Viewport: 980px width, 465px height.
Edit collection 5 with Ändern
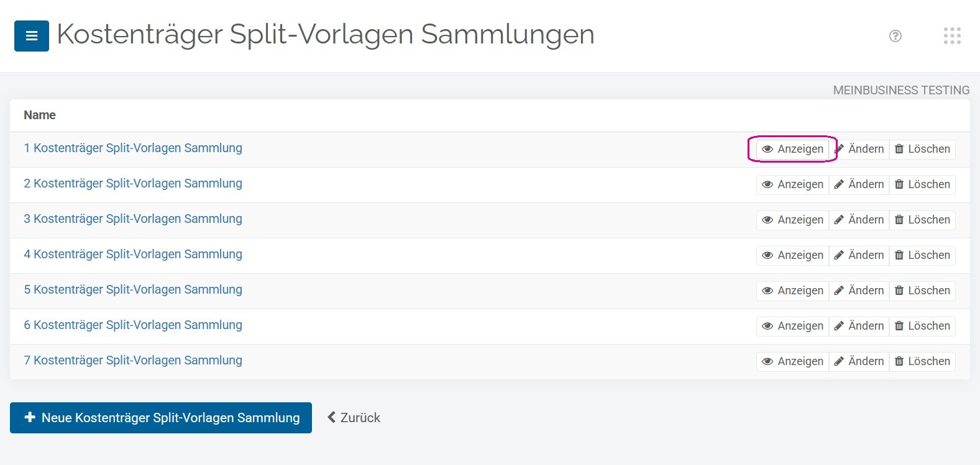tap(859, 291)
